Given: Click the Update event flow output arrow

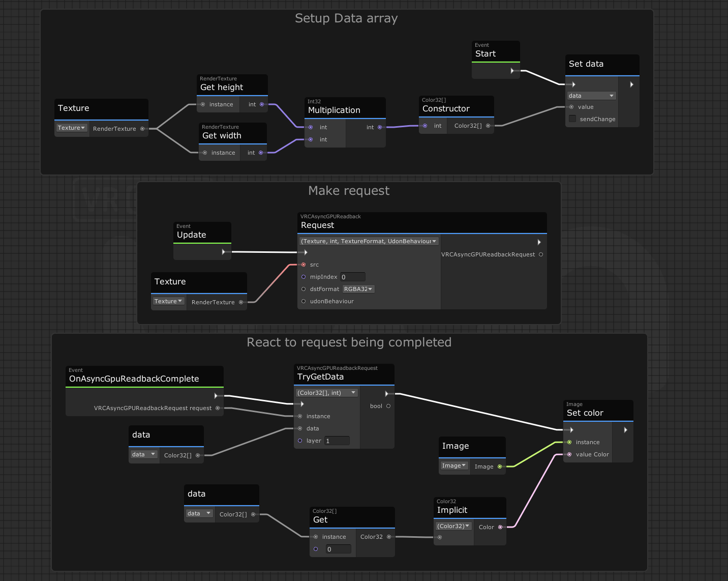Looking at the screenshot, I should (223, 252).
